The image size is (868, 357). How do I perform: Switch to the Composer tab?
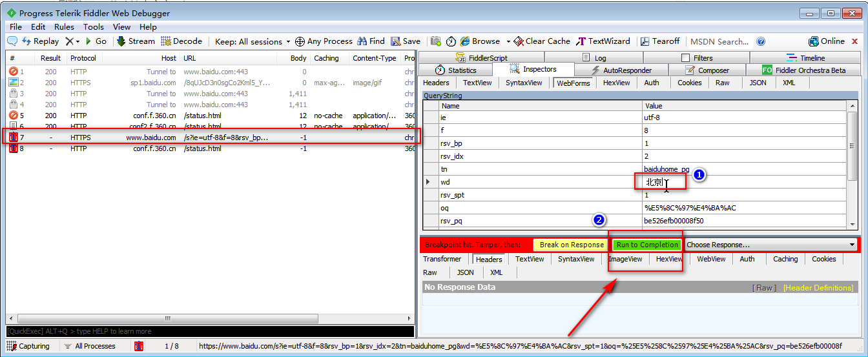[708, 70]
